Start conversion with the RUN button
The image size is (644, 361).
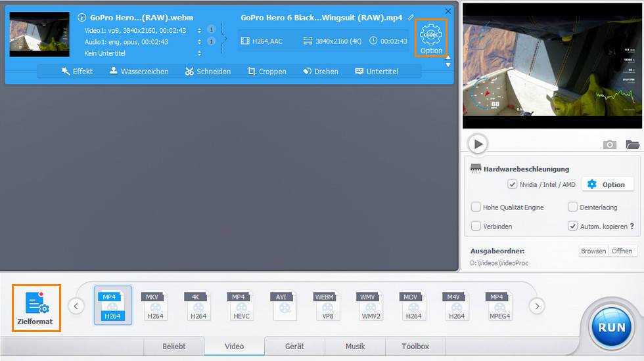(612, 328)
